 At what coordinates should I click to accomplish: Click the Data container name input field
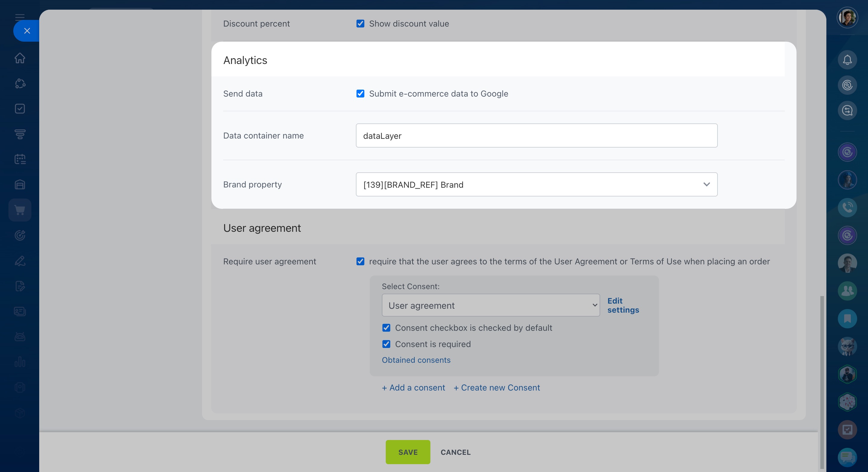pyautogui.click(x=537, y=136)
